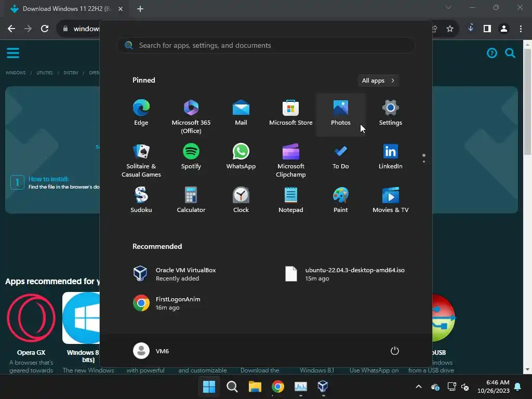532x399 pixels.
Task: Click the website help question-mark icon
Action: pyautogui.click(x=492, y=53)
